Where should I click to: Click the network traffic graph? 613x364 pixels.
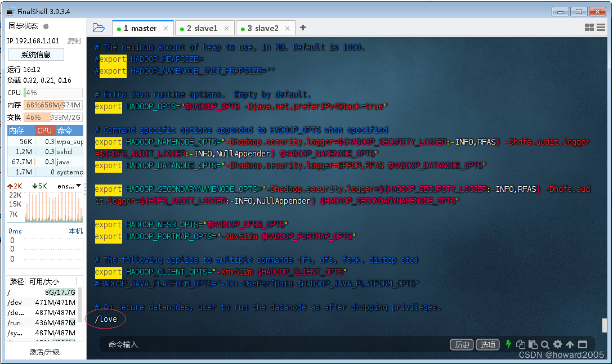pyautogui.click(x=53, y=207)
